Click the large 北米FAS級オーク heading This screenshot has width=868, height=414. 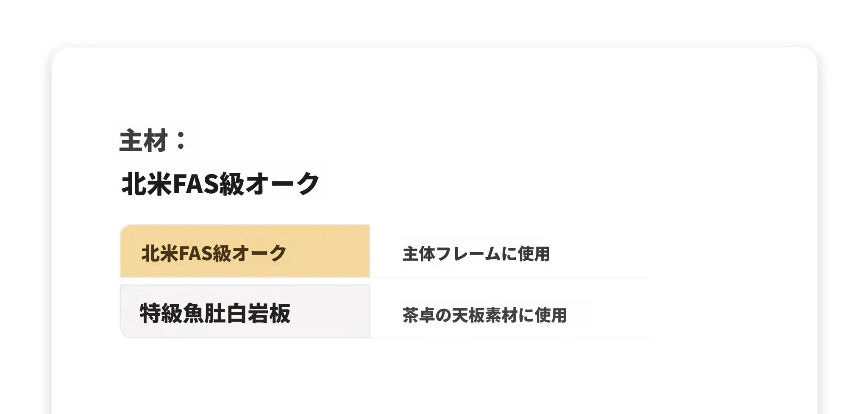tap(220, 183)
